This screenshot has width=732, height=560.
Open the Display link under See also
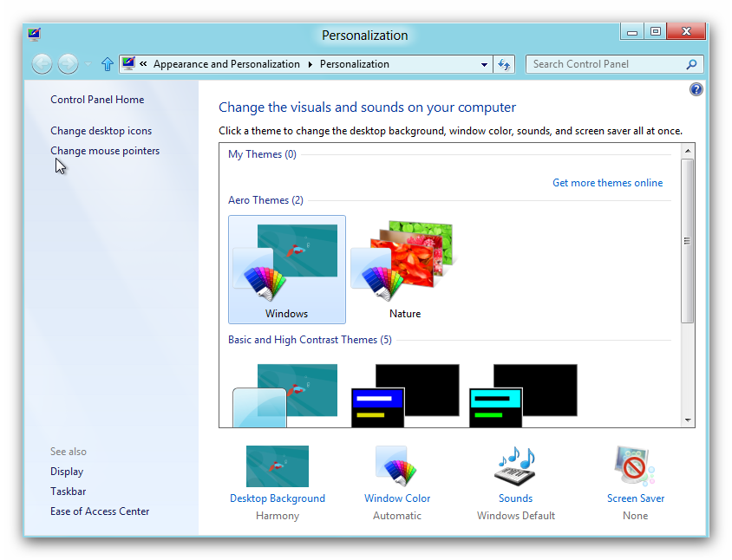[67, 472]
